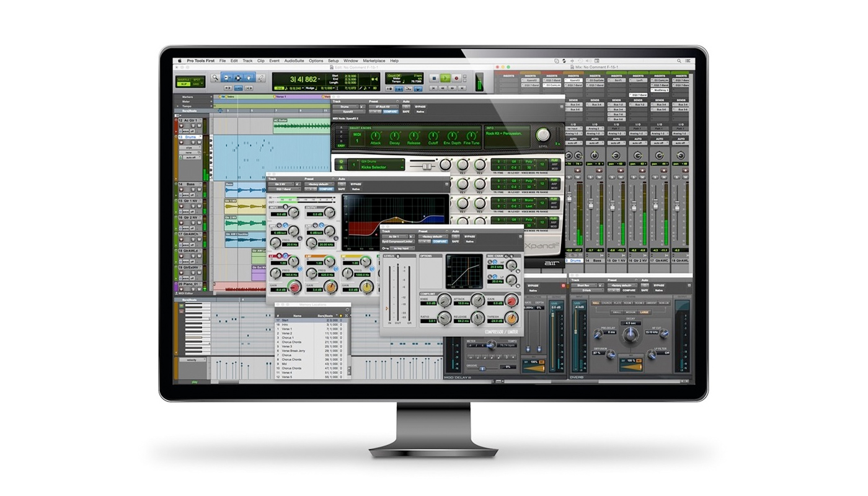Select the Grabber hand tool
Screen dimensions: 868x496
coord(249,78)
